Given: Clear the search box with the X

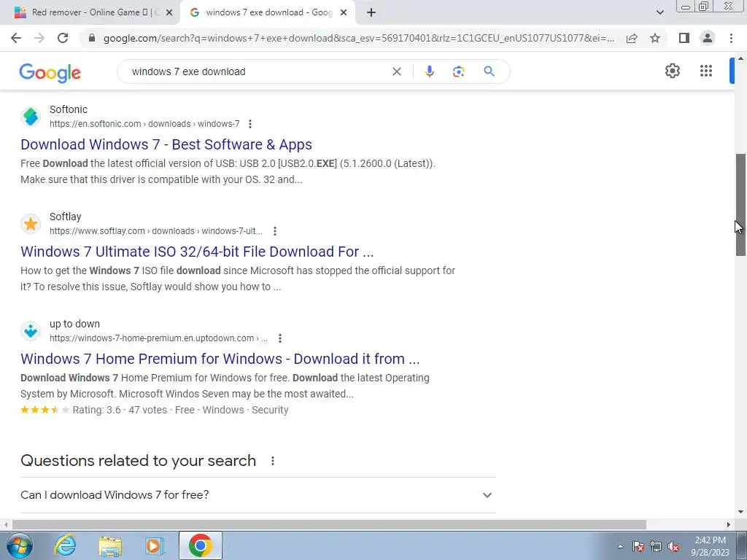Looking at the screenshot, I should click(x=396, y=71).
